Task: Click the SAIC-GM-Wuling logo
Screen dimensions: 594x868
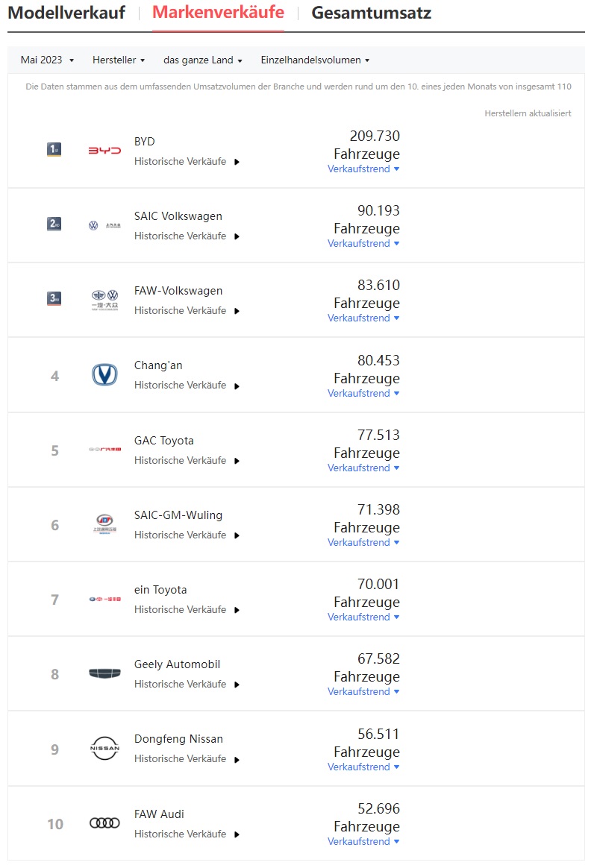Action: [x=104, y=524]
